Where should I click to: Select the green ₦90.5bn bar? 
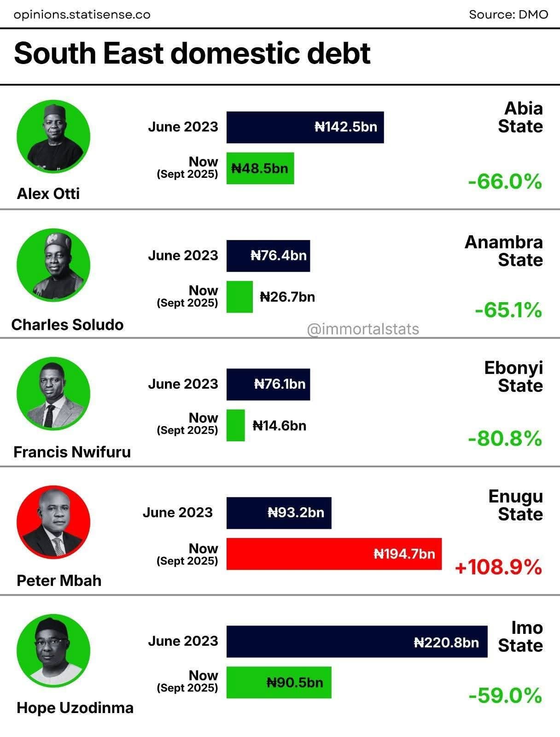point(279,682)
